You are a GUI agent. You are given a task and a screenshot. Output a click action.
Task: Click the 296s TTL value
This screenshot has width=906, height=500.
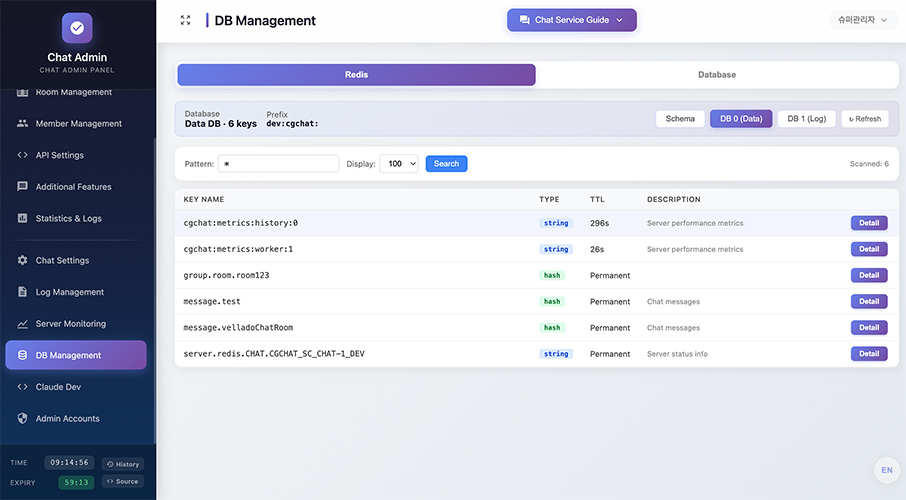599,223
